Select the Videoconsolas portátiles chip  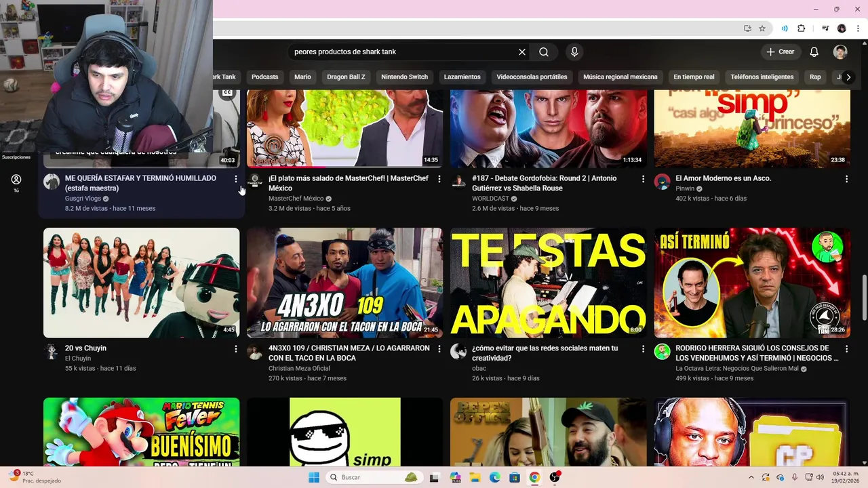[x=532, y=77]
